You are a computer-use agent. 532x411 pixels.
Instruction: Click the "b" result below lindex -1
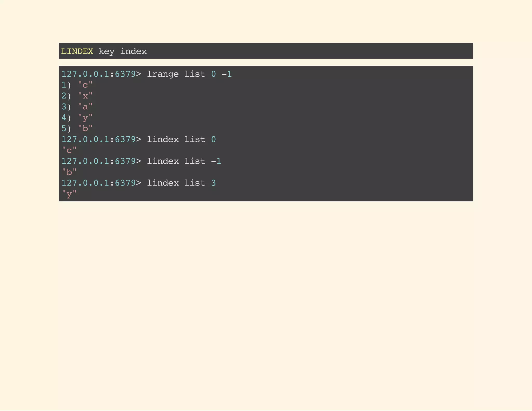[69, 172]
